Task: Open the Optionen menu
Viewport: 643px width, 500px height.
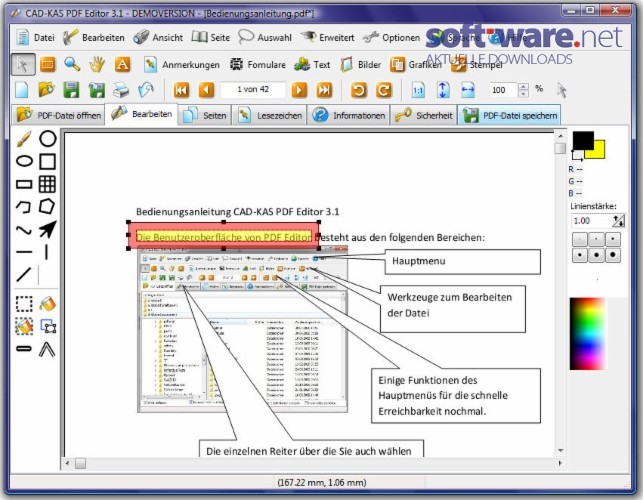Action: point(392,37)
